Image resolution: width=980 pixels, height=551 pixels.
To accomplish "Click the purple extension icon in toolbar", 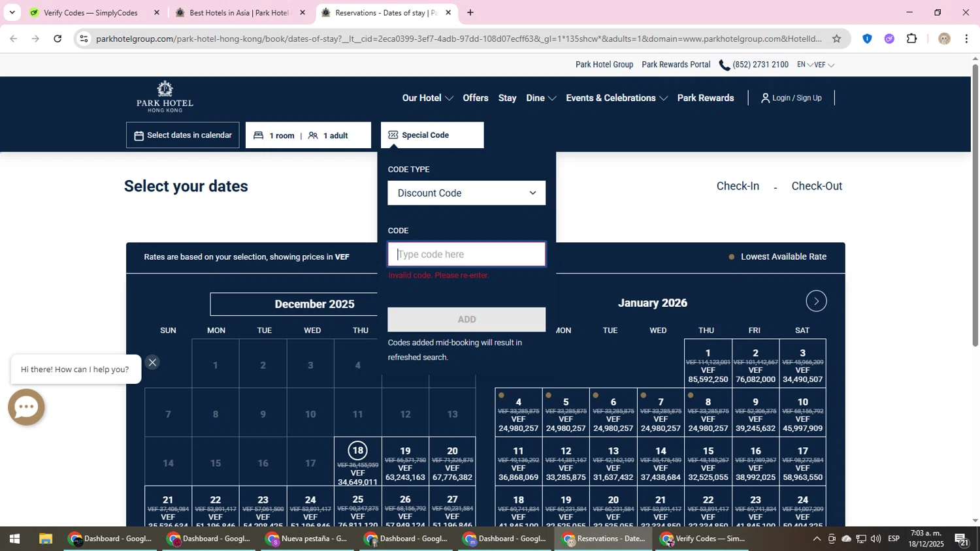I will pos(889,39).
